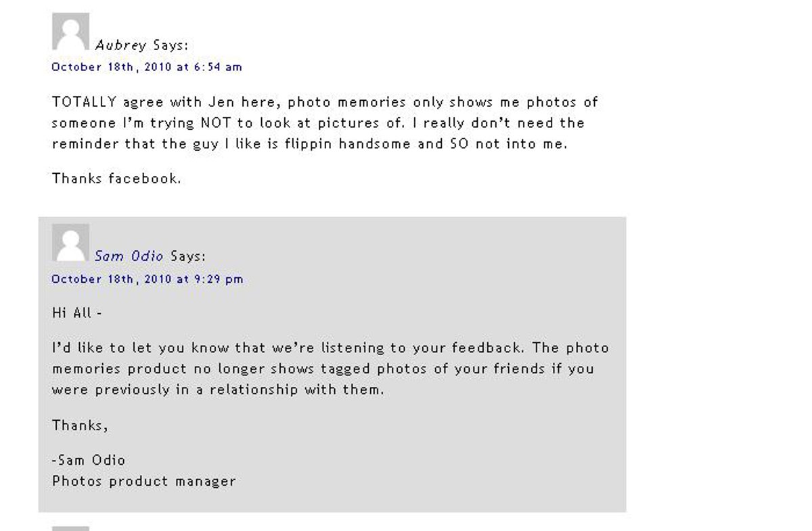Click "Says:" next to Aubrey's name

[x=171, y=45]
